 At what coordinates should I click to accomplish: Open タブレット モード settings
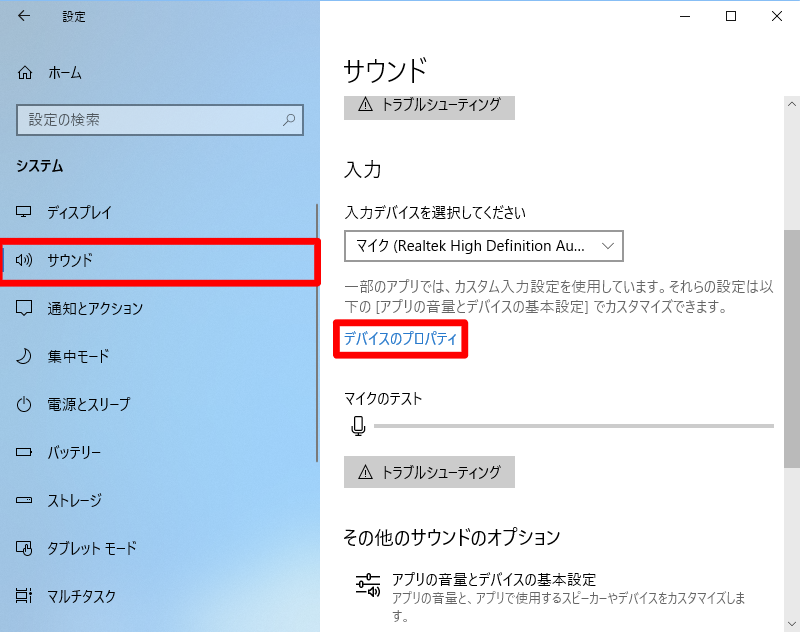coord(158,548)
